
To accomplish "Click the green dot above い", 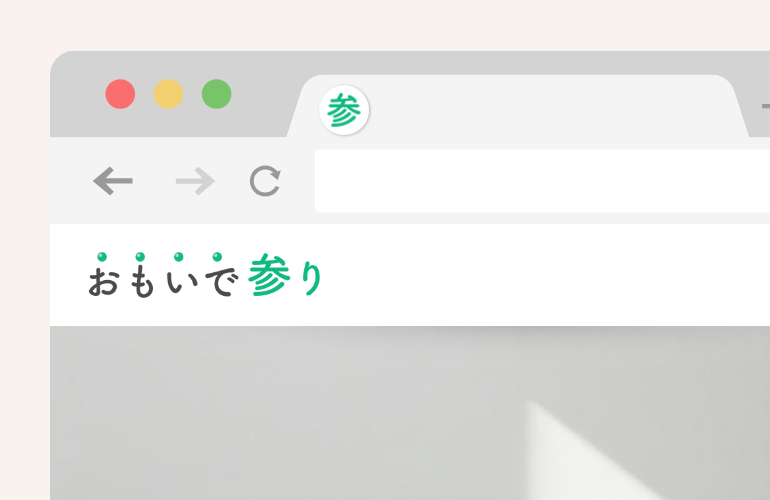I will click(x=179, y=257).
